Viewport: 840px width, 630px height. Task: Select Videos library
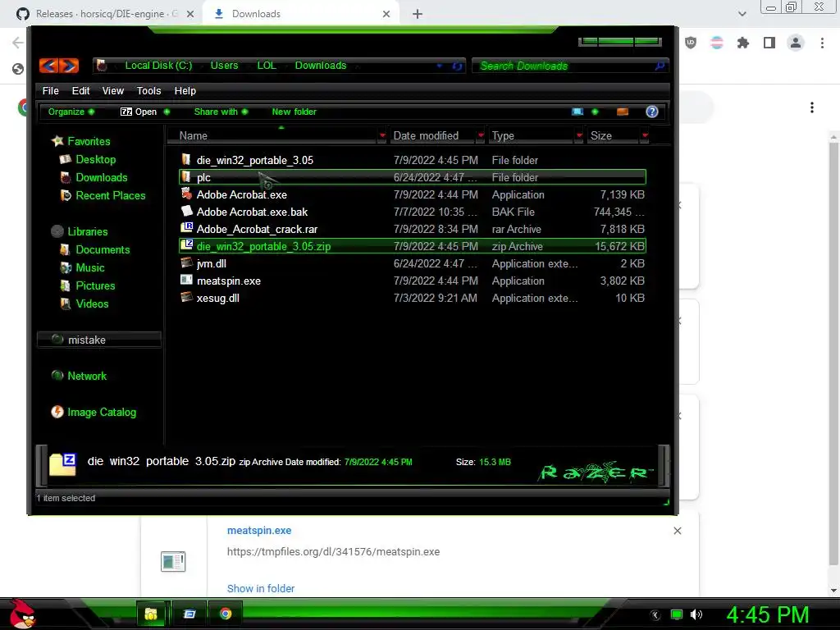[x=92, y=304]
